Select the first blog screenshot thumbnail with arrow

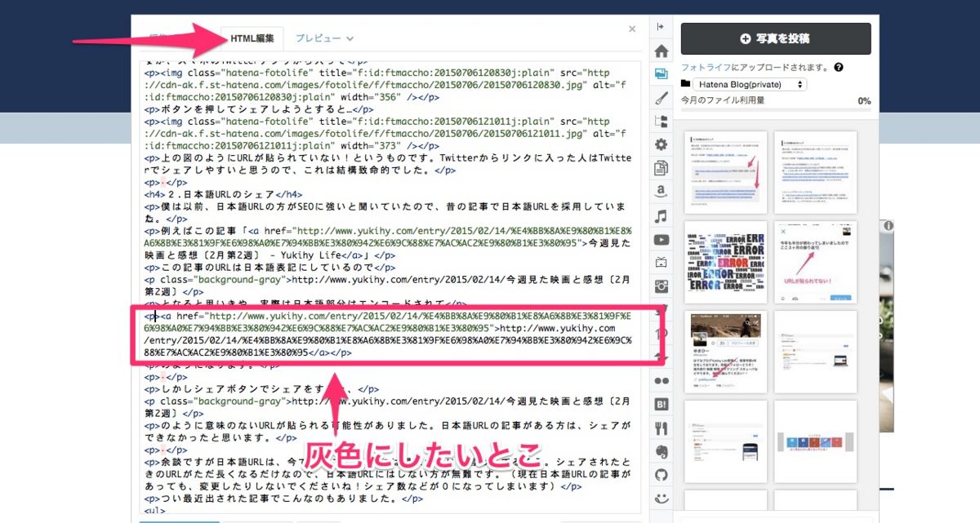click(x=726, y=172)
